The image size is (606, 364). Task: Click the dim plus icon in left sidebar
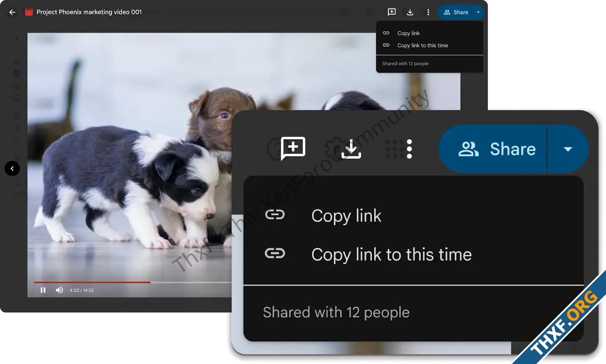point(17,38)
